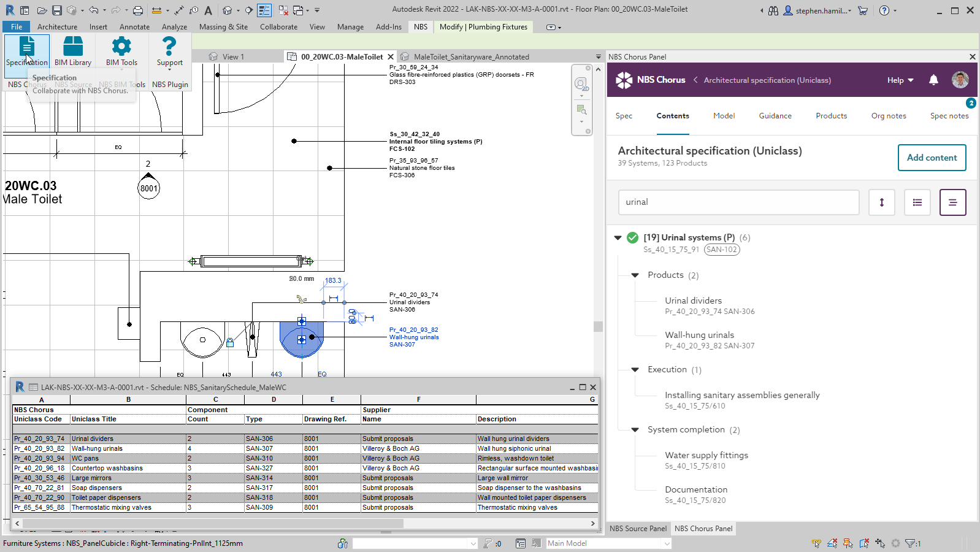This screenshot has height=552, width=980.
Task: Click the notification bell in NBS Chorus
Action: coord(933,80)
